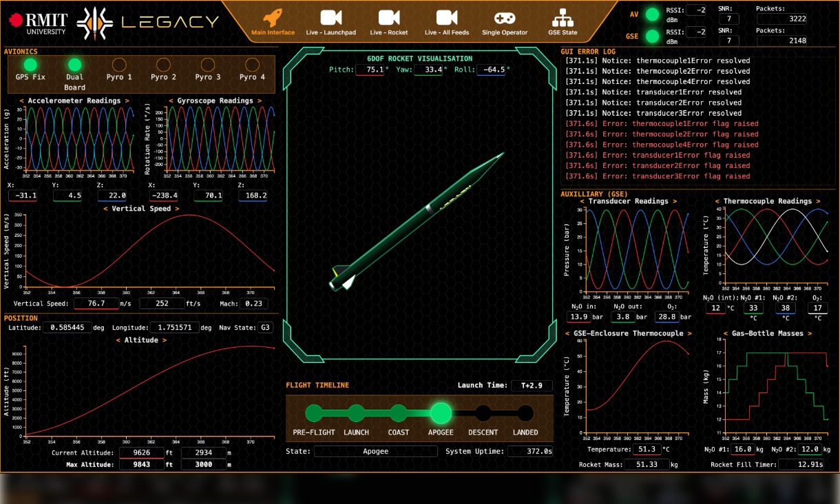The height and width of the screenshot is (504, 840).
Task: Go to previous chart left of Accelerometer Readings
Action: tap(22, 101)
